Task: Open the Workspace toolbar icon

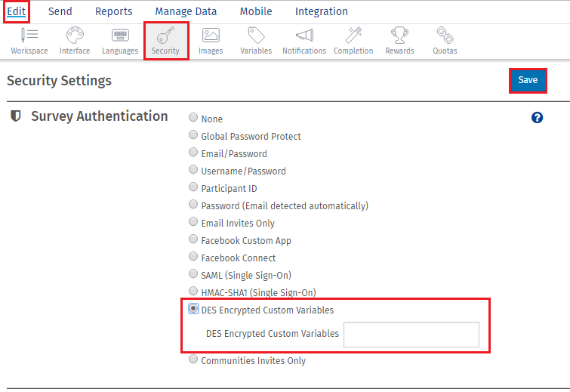Action: (29, 41)
